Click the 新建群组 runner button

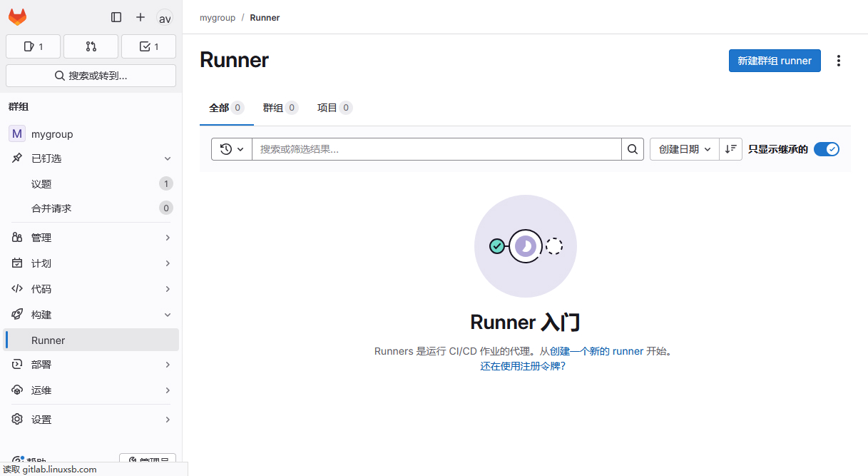tap(775, 61)
